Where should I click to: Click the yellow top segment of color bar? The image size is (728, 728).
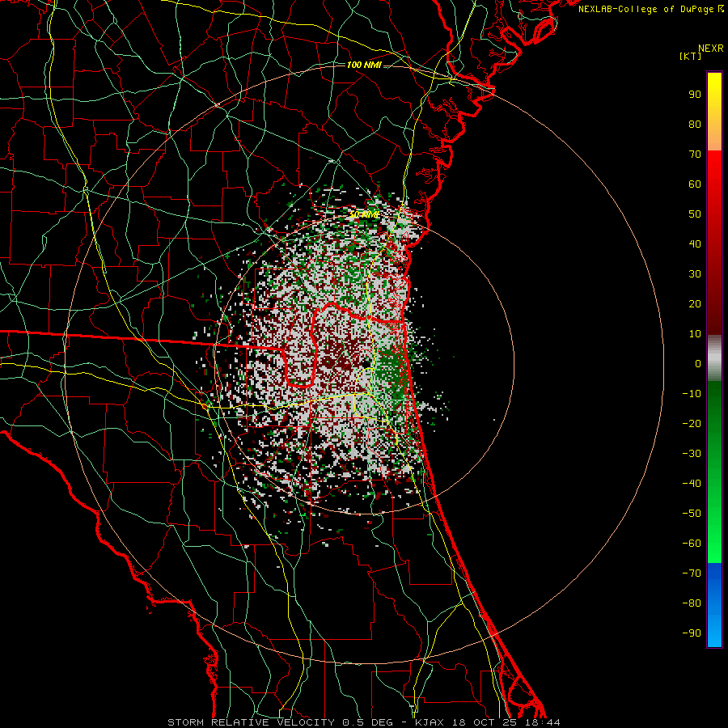714,112
